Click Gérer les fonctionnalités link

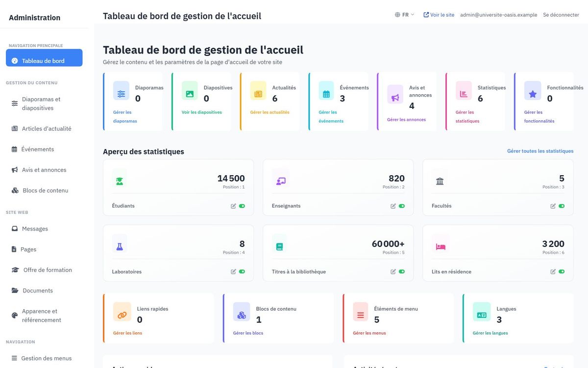539,116
